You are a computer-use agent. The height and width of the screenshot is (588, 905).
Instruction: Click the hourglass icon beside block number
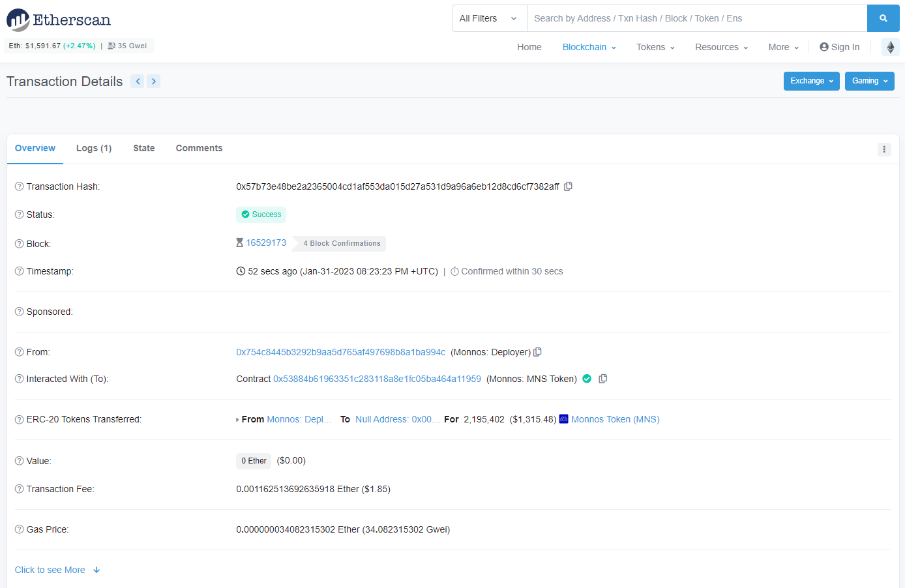click(x=240, y=243)
